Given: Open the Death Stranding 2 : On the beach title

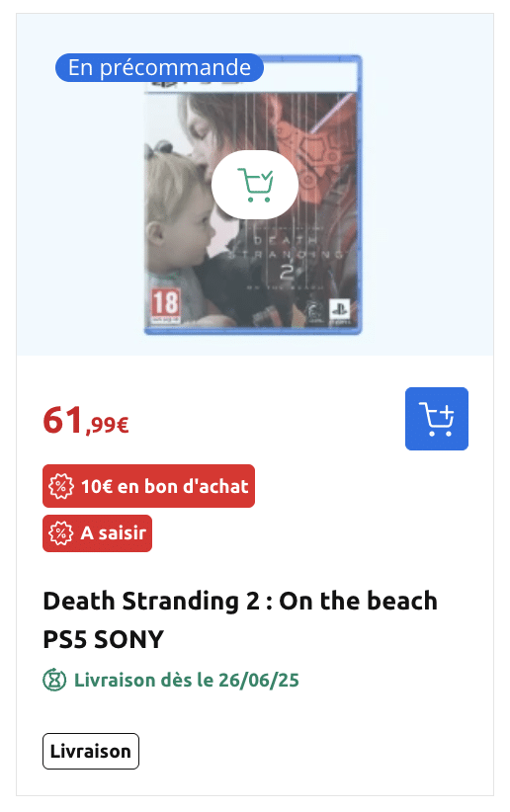Looking at the screenshot, I should (x=240, y=601).
